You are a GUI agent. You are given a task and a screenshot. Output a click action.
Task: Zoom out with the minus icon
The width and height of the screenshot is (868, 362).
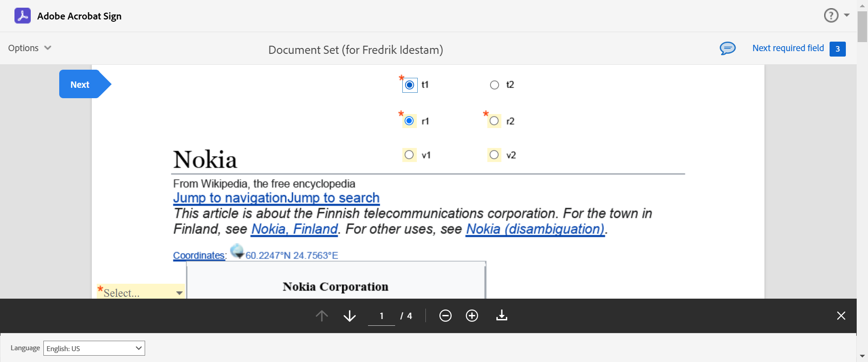(x=445, y=316)
